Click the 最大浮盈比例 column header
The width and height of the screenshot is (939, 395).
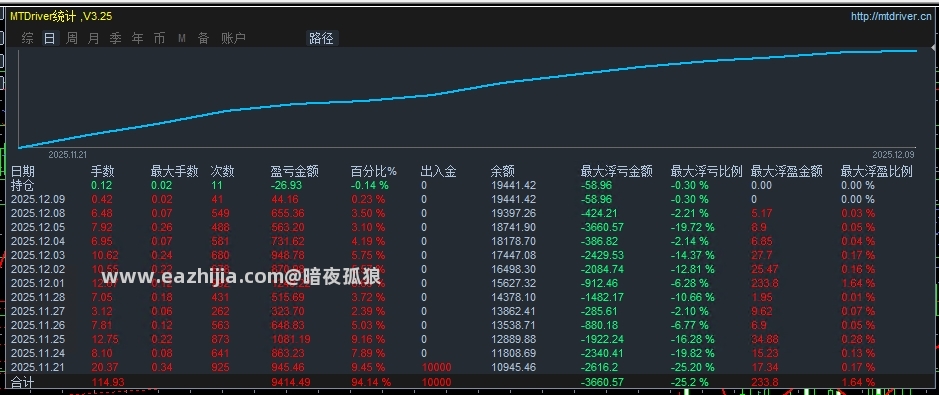(877, 172)
